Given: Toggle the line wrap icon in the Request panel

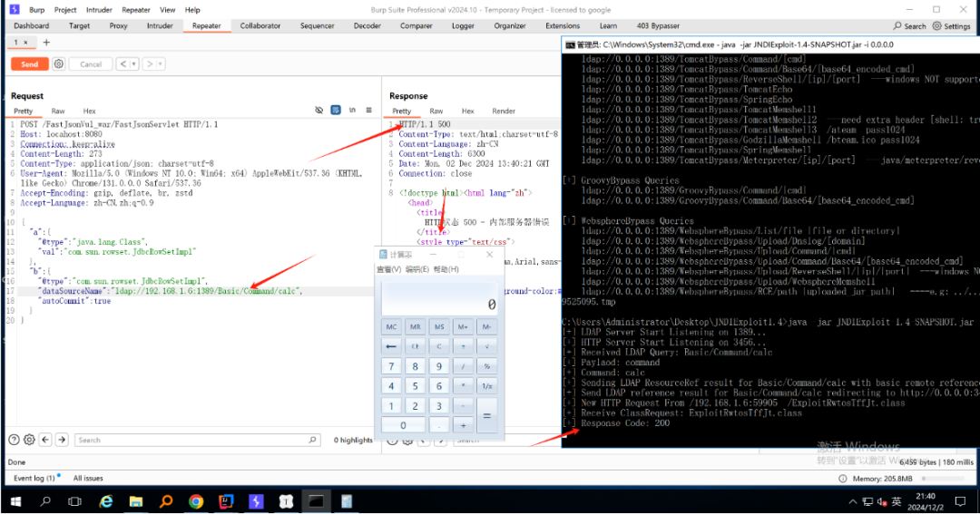Looking at the screenshot, I should [x=336, y=110].
